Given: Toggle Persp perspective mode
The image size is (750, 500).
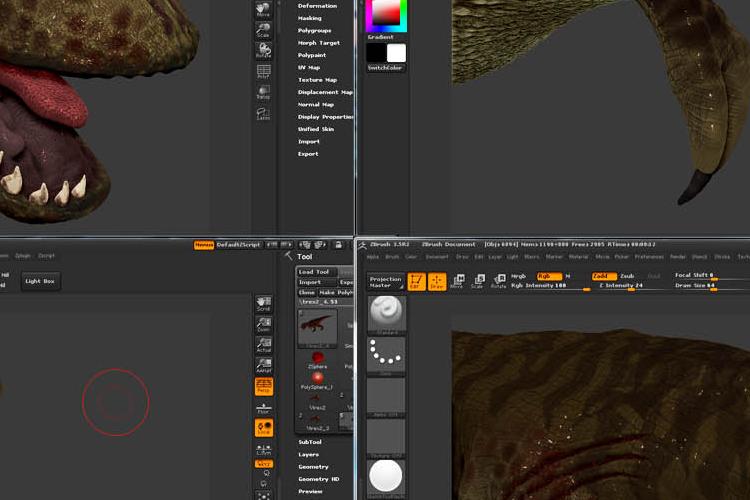Looking at the screenshot, I should (264, 386).
